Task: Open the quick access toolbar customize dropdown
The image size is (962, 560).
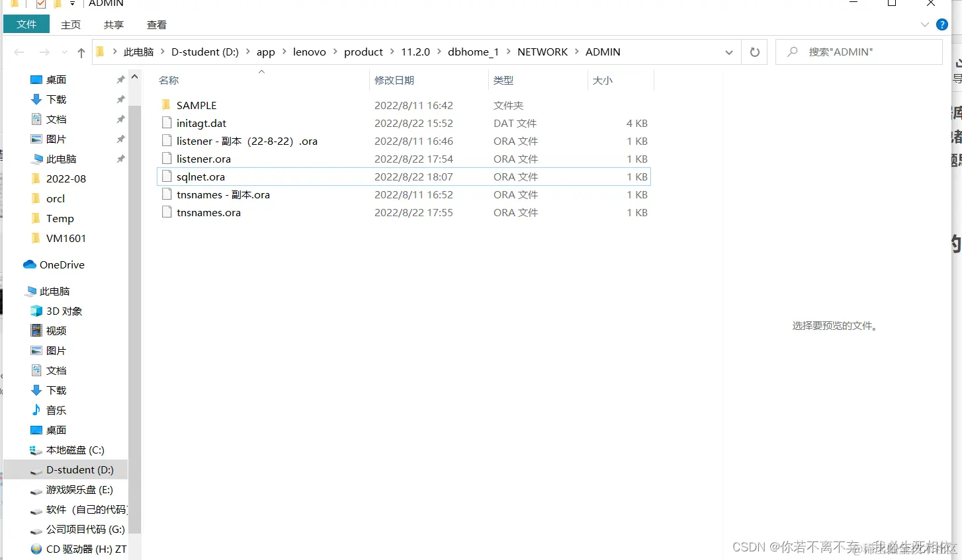Action: [x=72, y=3]
